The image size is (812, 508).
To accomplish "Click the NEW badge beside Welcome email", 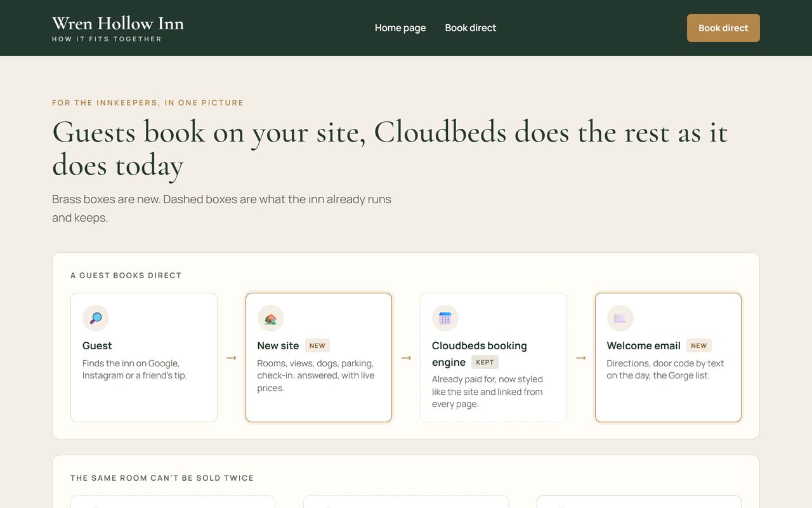I will pos(699,345).
